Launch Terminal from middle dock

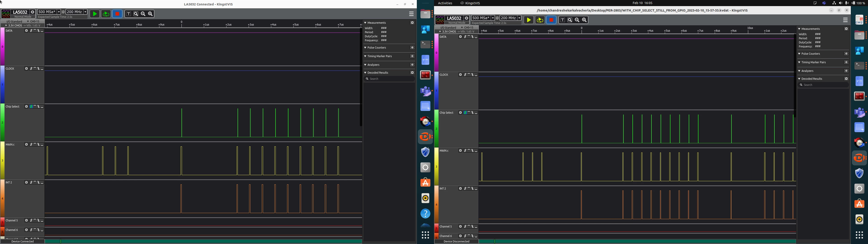coord(426,45)
